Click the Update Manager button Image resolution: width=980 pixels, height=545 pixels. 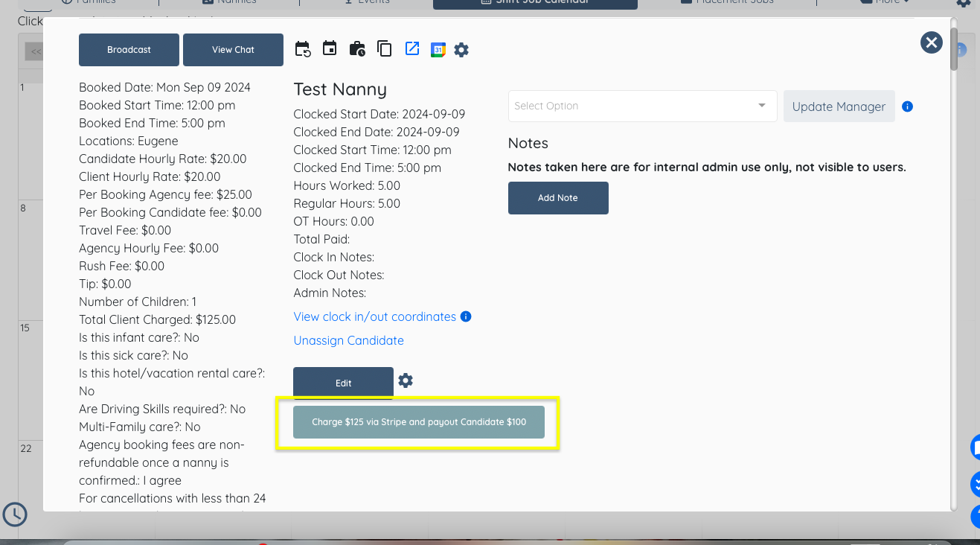click(839, 106)
